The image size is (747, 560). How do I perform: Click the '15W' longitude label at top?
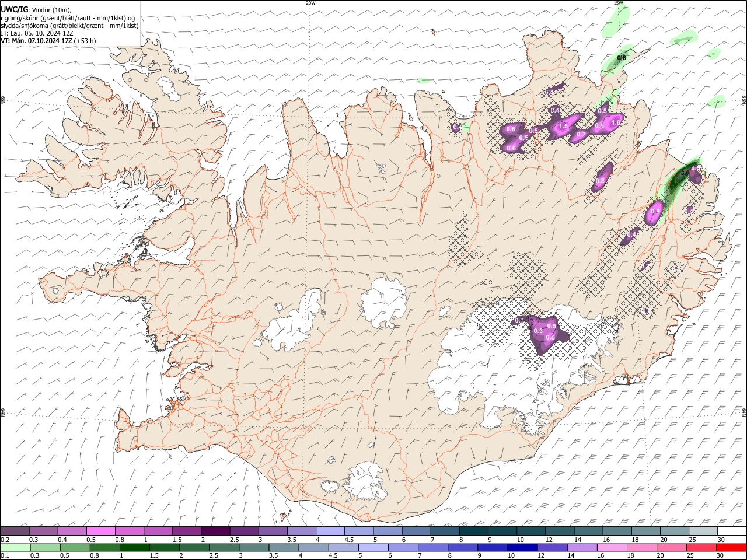(x=618, y=3)
